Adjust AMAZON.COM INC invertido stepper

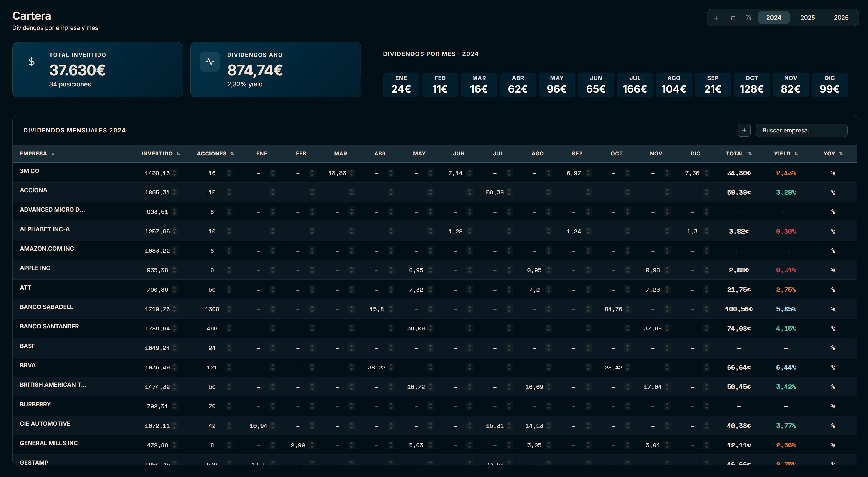(x=174, y=251)
